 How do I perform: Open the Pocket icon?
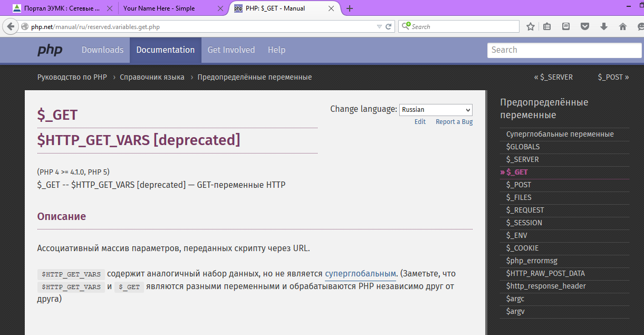coord(585,26)
